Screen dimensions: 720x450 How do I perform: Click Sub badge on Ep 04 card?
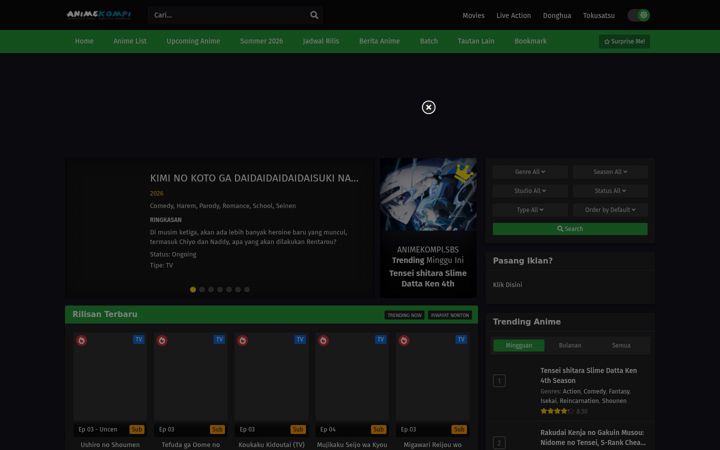[378, 429]
